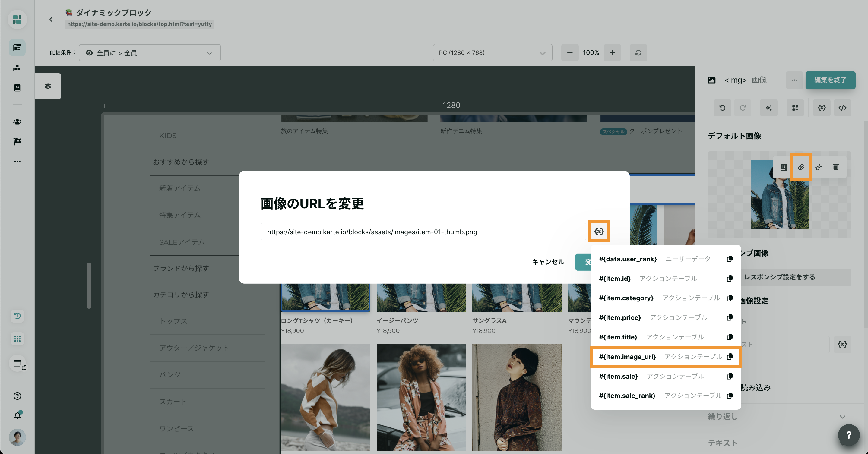Open the notifications bell
The image size is (868, 454).
click(17, 416)
